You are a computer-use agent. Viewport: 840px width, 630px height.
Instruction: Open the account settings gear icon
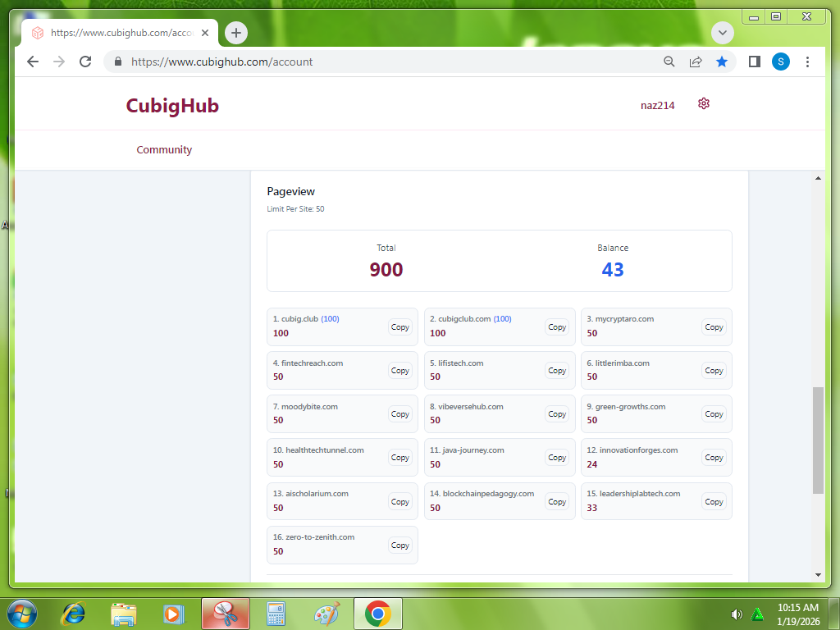tap(703, 103)
